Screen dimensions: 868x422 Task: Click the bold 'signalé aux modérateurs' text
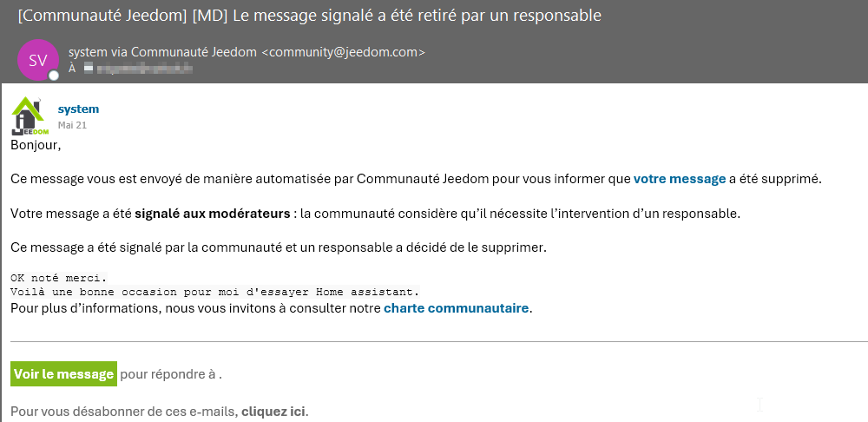[x=212, y=213]
